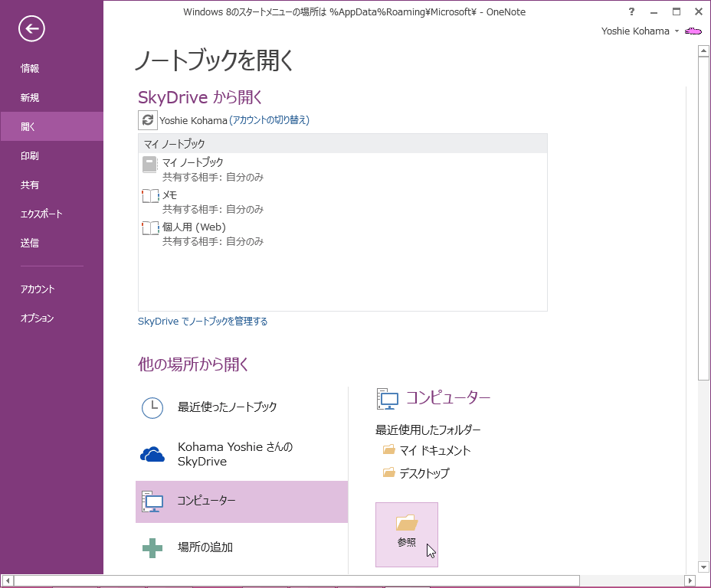Click the green plus add-place icon

click(152, 547)
